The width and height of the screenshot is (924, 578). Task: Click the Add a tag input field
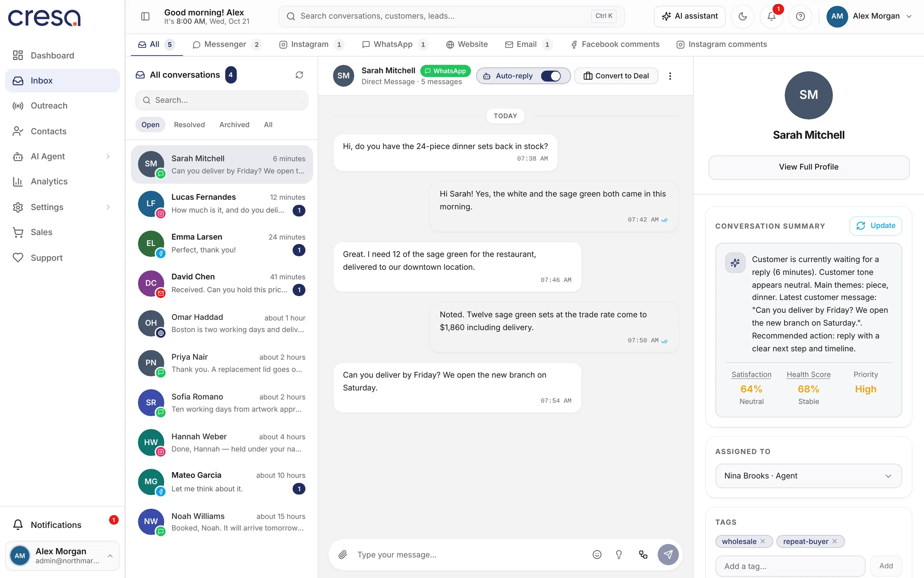tap(790, 566)
